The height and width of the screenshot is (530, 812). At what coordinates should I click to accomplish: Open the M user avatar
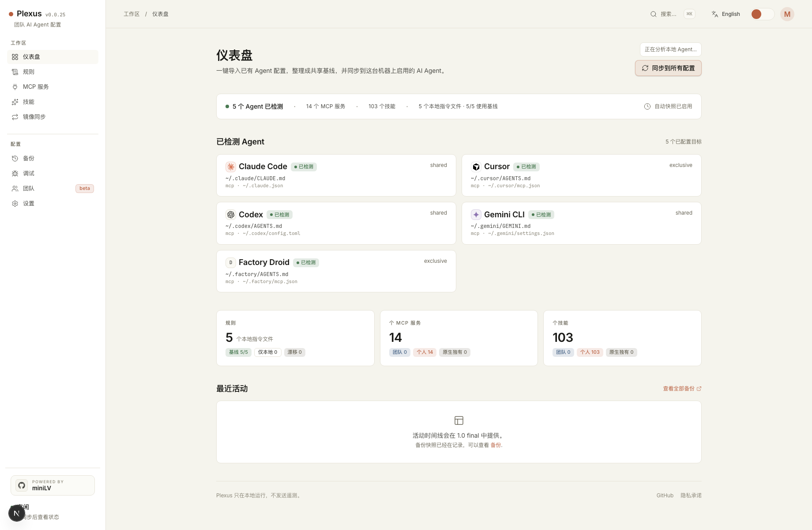pos(787,14)
